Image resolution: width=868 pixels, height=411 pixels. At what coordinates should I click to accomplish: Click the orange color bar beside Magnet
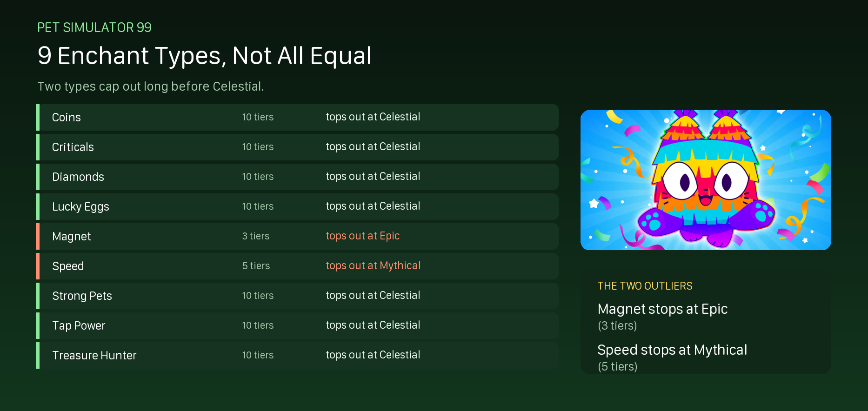38,236
